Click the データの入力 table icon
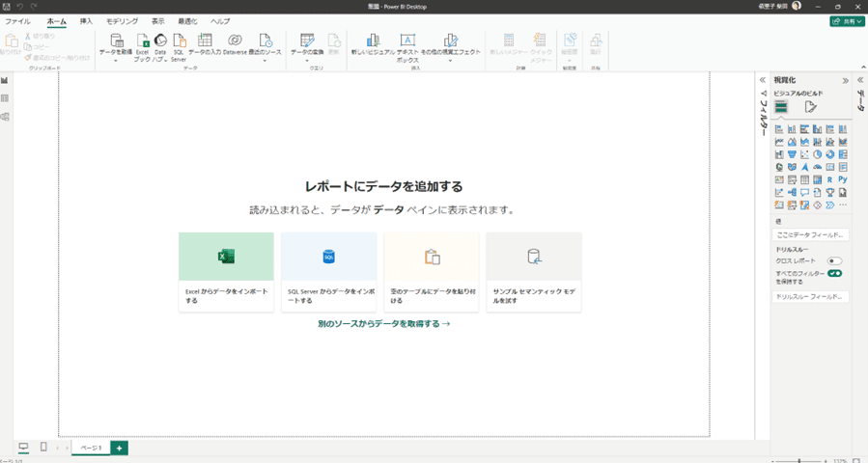Image resolution: width=868 pixels, height=463 pixels. [x=205, y=41]
